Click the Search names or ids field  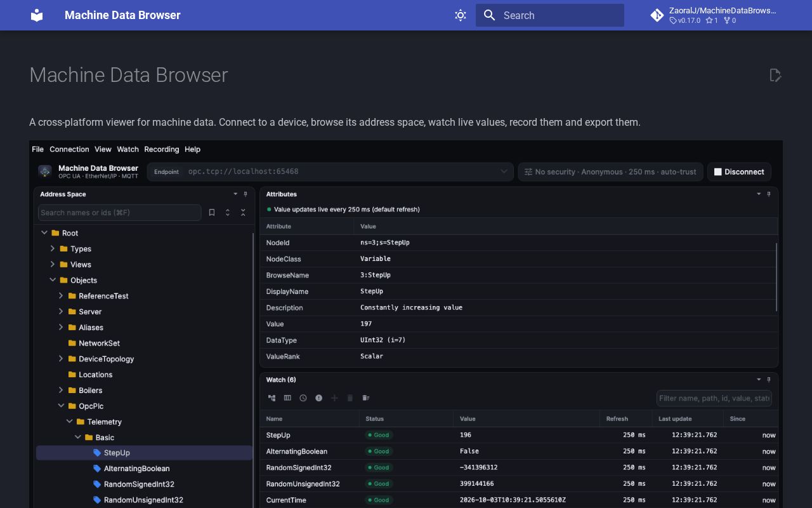(x=120, y=213)
